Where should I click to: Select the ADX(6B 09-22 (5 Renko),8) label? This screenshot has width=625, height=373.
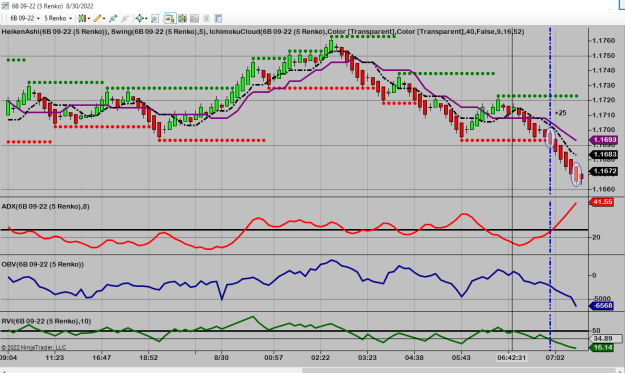tap(45, 206)
